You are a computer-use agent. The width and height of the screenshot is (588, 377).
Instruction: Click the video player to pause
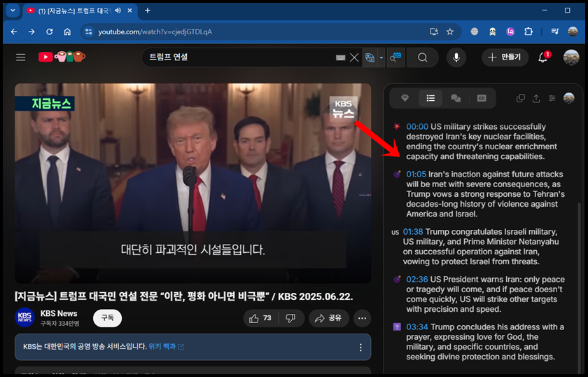coord(192,183)
